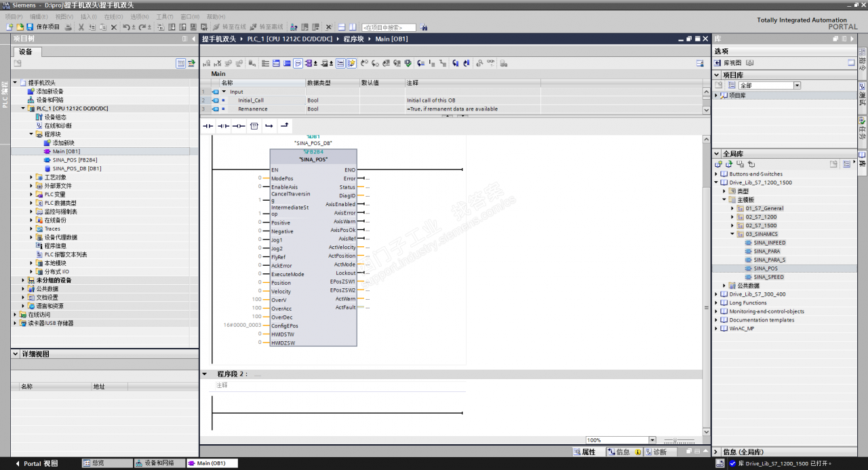The image size is (868, 470).
Task: Insert output coil instruction
Action: click(239, 126)
